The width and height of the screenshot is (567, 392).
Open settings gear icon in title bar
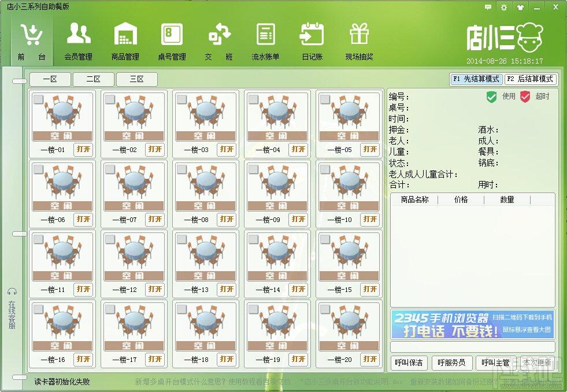(x=504, y=8)
